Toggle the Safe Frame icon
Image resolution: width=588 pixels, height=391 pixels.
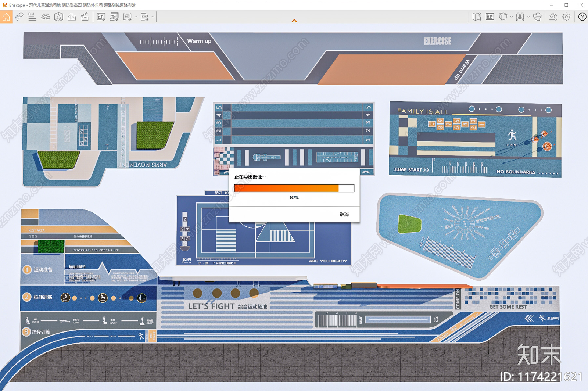point(59,17)
